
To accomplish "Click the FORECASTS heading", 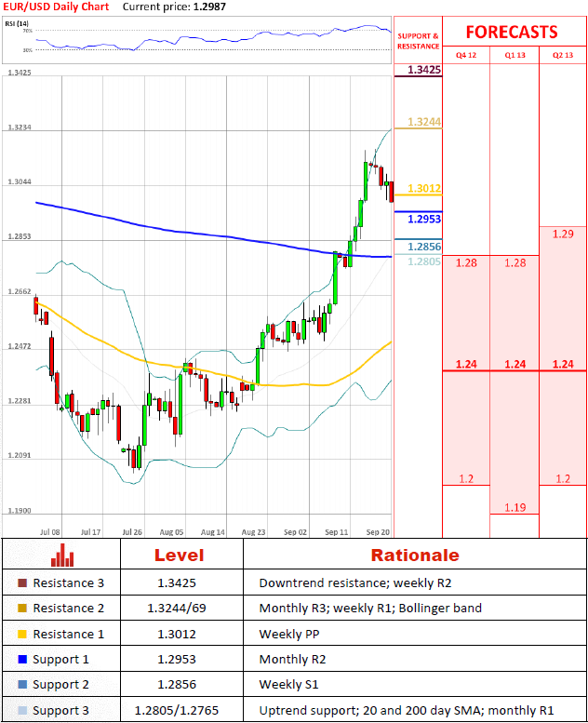I will (512, 32).
